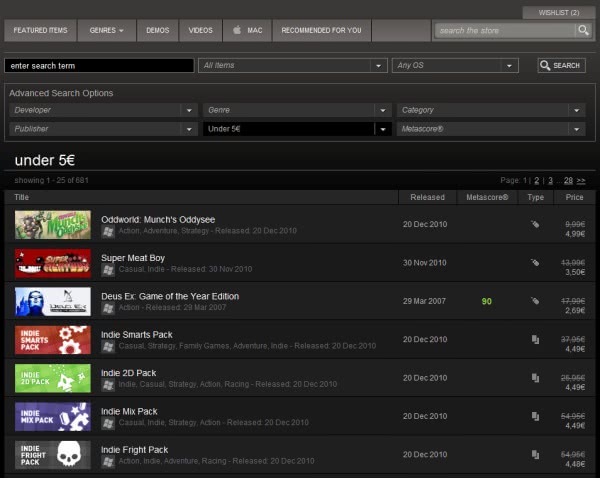
Task: Click Windows icon under Oddworld: Munch's Oddysee
Action: 108,232
